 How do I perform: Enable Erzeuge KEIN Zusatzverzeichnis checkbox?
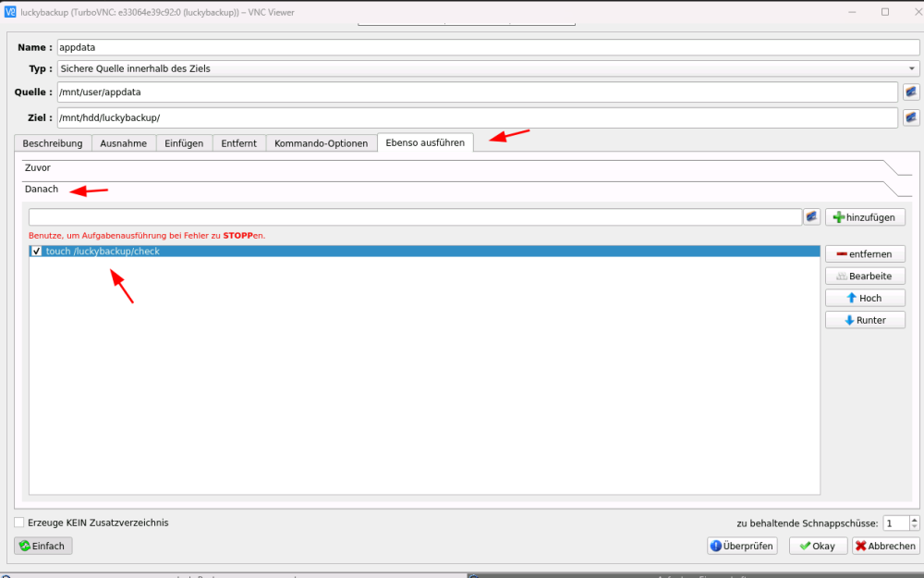point(19,523)
